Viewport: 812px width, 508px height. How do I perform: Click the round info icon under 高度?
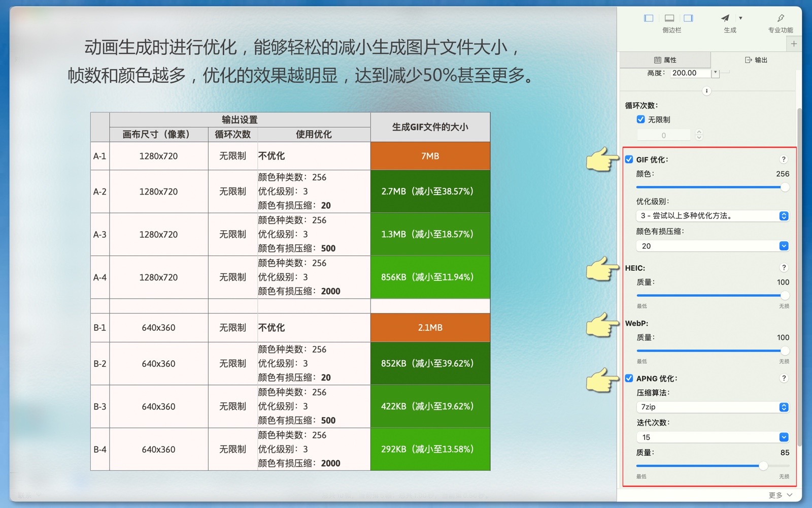(706, 91)
